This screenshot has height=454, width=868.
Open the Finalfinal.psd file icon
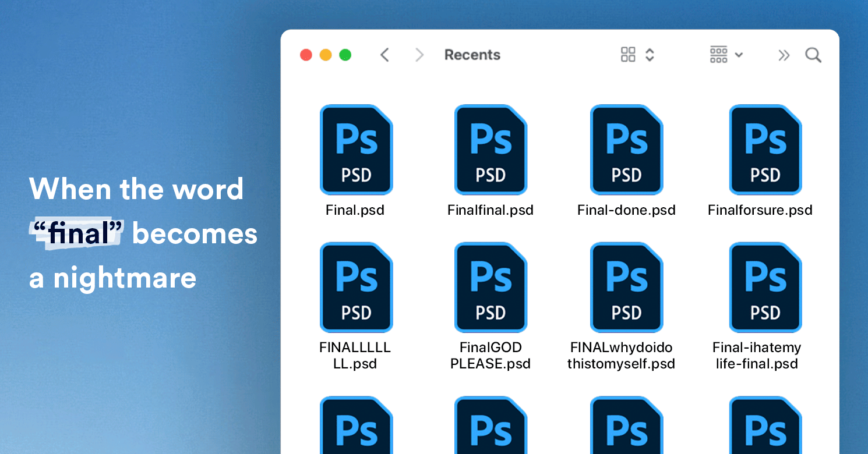(491, 150)
